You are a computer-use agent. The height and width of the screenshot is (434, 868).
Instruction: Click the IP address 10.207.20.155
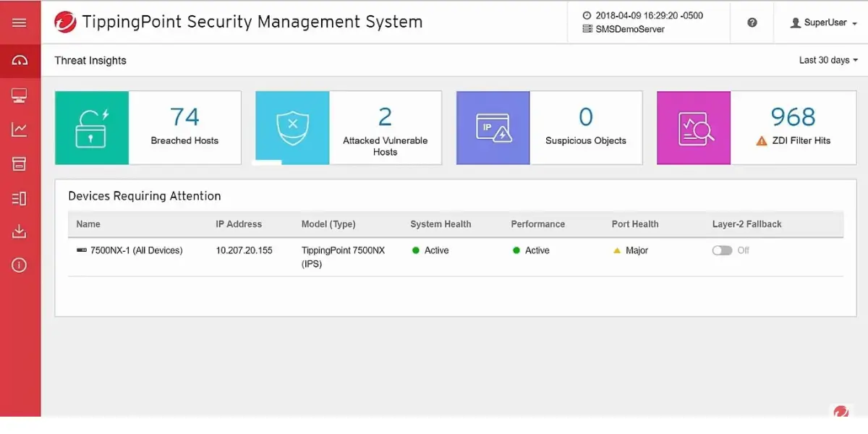click(244, 250)
